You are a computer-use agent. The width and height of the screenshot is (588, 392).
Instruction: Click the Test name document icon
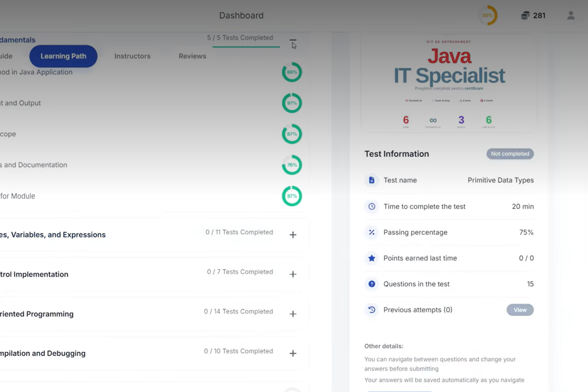point(372,180)
